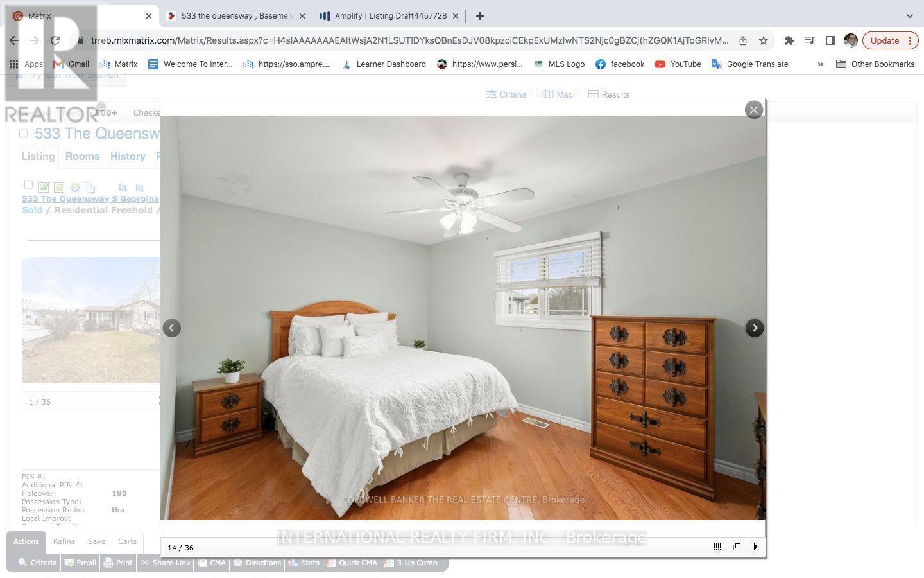Expand the hidden bookmarks chevron
Screen dimensions: 924x578
(820, 64)
